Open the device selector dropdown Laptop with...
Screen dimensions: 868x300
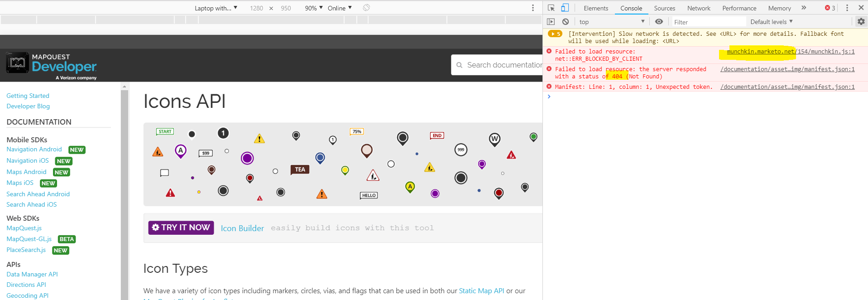[x=216, y=8]
